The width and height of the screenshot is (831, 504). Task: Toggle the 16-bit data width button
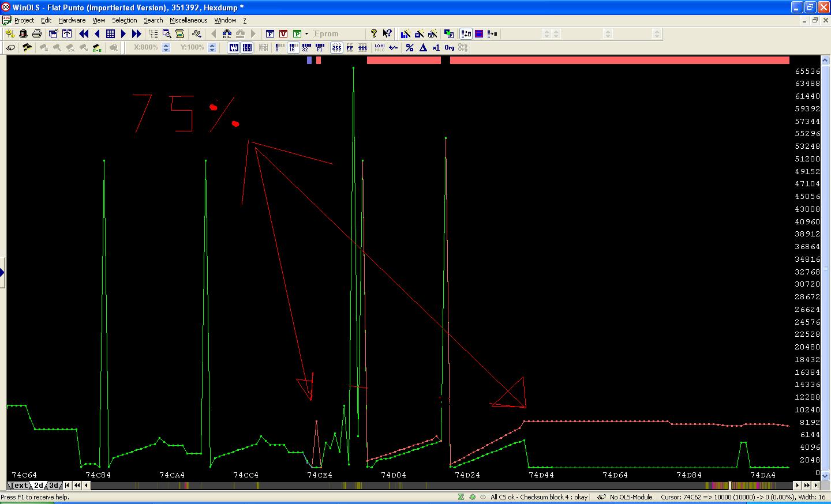click(292, 48)
